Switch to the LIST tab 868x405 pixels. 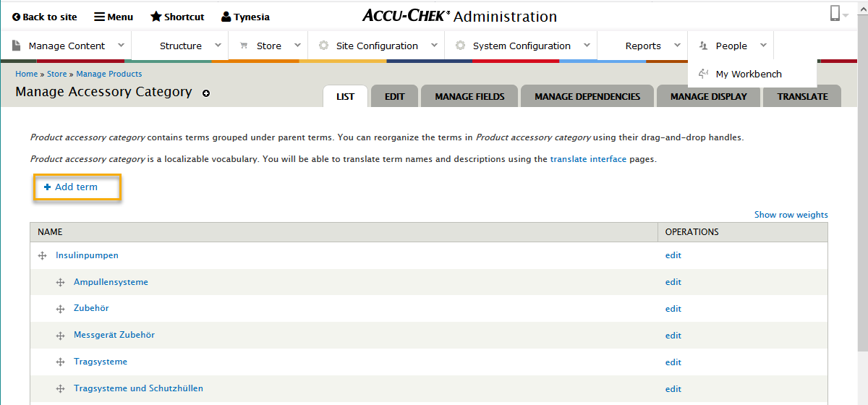coord(346,96)
